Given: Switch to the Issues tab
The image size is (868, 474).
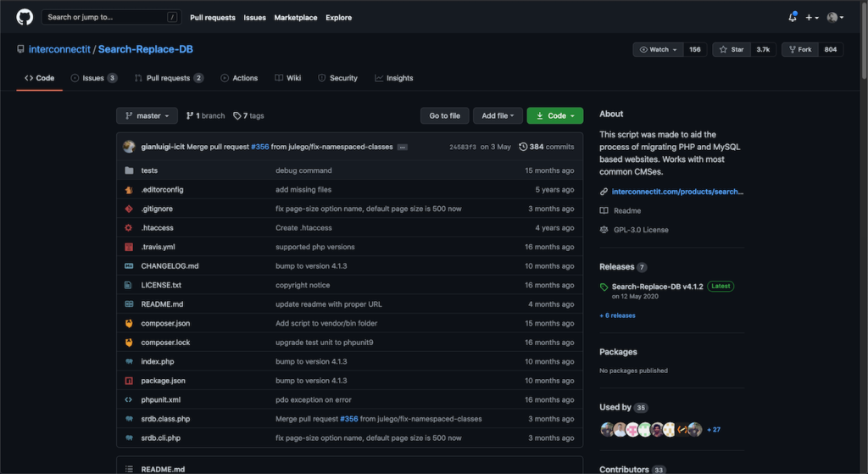Looking at the screenshot, I should [93, 78].
